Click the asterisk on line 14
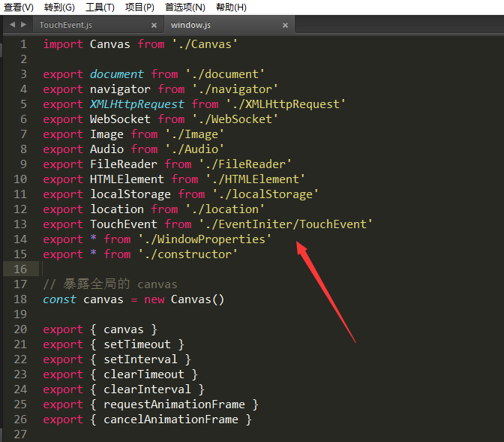The height and width of the screenshot is (442, 504). [x=93, y=238]
